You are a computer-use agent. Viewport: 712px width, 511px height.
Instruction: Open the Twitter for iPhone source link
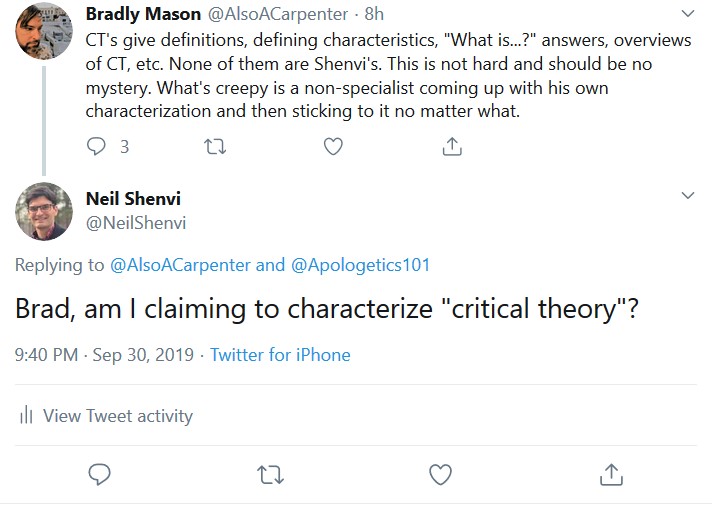pos(280,355)
